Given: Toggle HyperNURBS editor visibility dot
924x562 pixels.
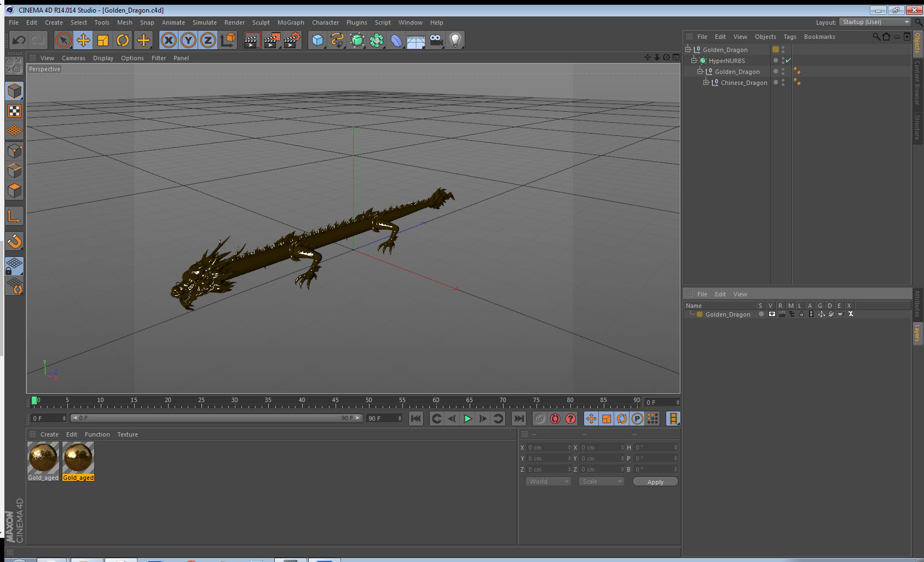Looking at the screenshot, I should point(783,59).
